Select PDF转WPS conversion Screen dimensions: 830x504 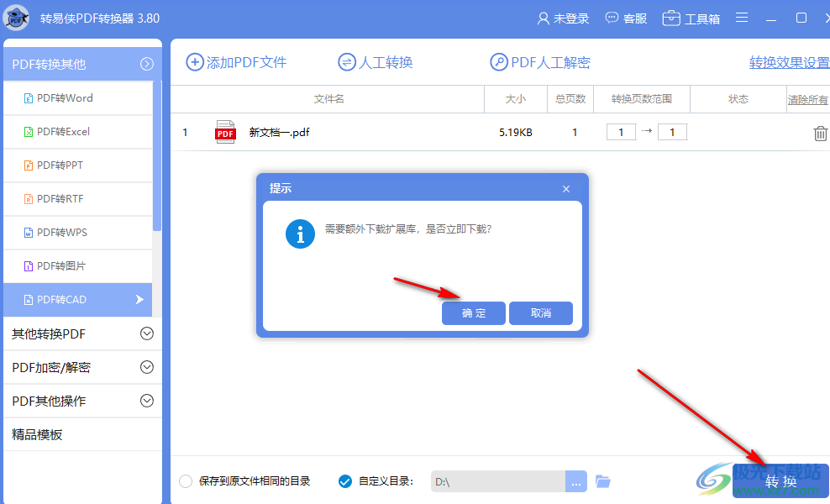[x=78, y=233]
